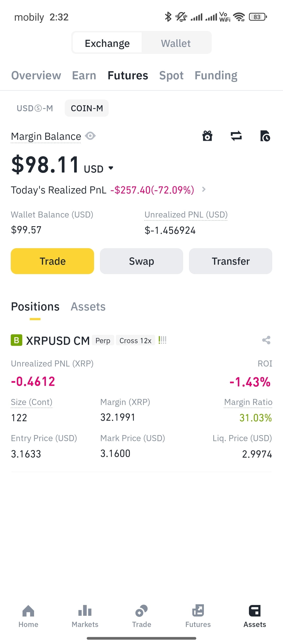Tap the transfer arrows icon

pyautogui.click(x=236, y=136)
